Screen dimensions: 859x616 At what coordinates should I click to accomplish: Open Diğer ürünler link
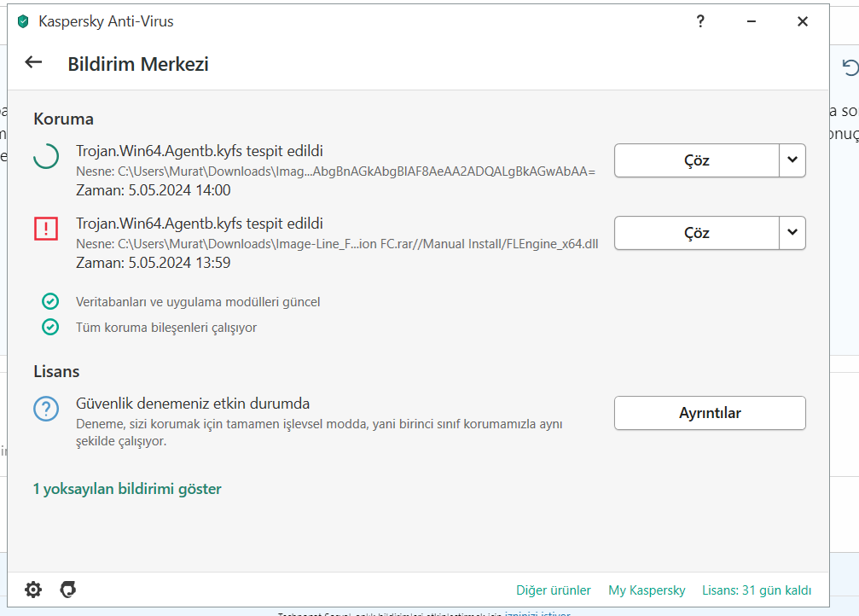point(554,590)
